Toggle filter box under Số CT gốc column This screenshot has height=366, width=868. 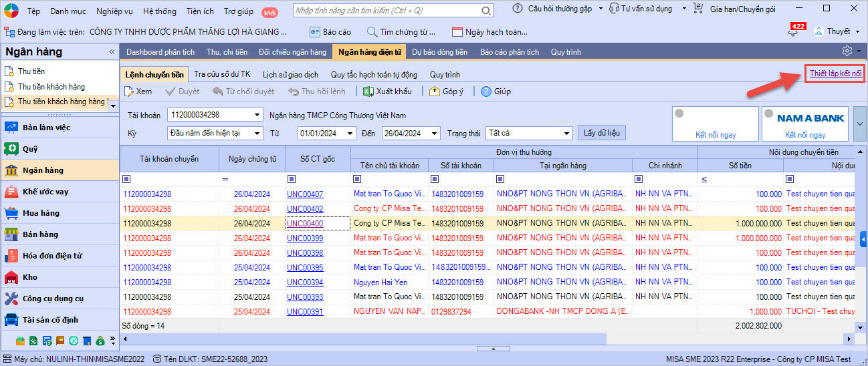point(291,179)
